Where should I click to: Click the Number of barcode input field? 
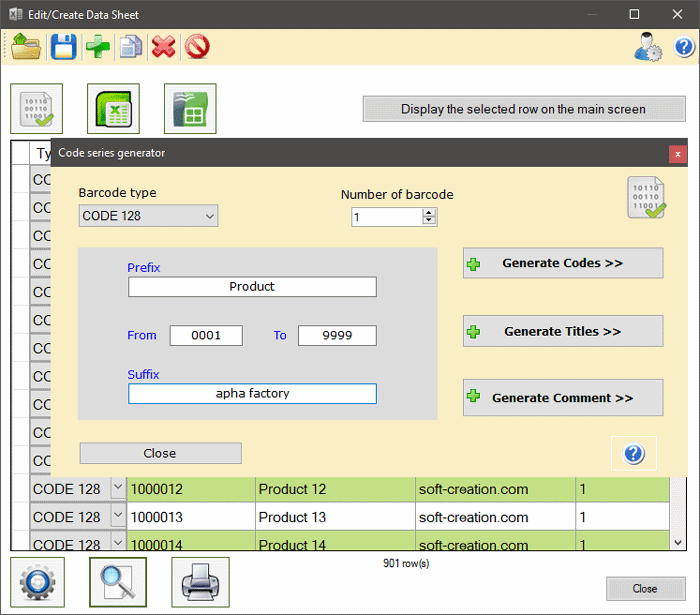387,217
